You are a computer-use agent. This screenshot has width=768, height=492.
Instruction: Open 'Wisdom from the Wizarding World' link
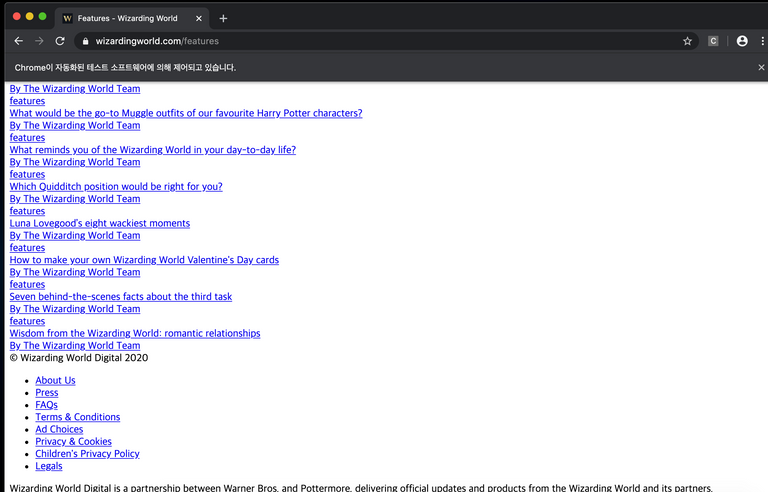click(135, 334)
